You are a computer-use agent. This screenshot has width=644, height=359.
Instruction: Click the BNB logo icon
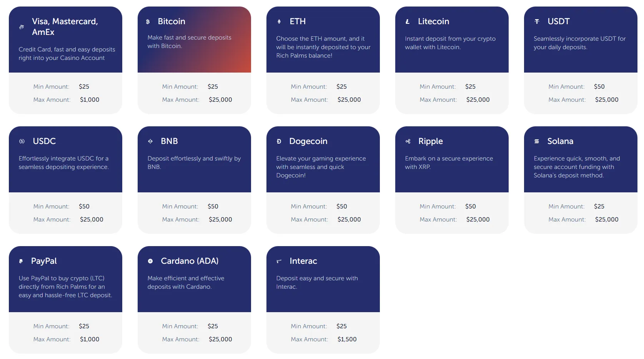coord(150,142)
